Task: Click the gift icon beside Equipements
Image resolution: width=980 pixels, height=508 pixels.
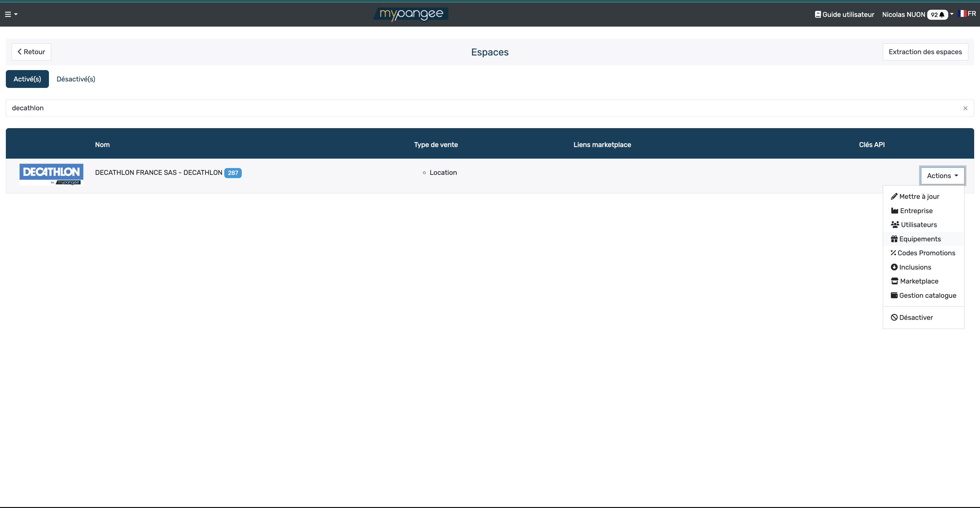Action: 894,239
